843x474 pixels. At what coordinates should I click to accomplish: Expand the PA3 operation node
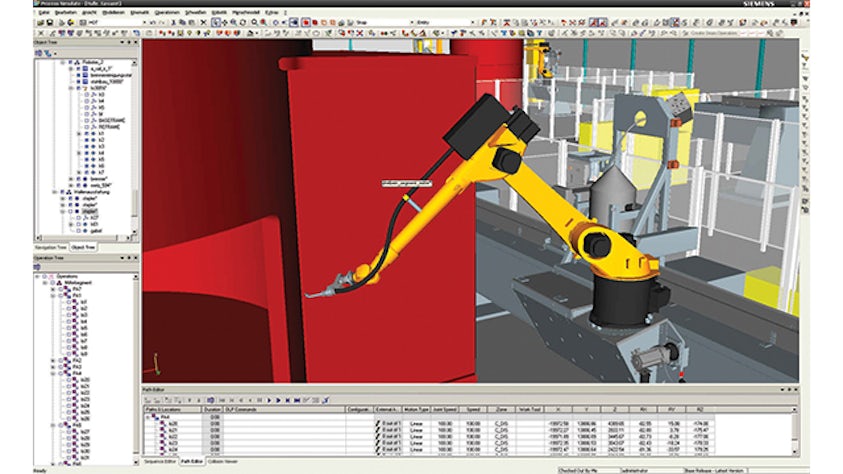point(53,367)
